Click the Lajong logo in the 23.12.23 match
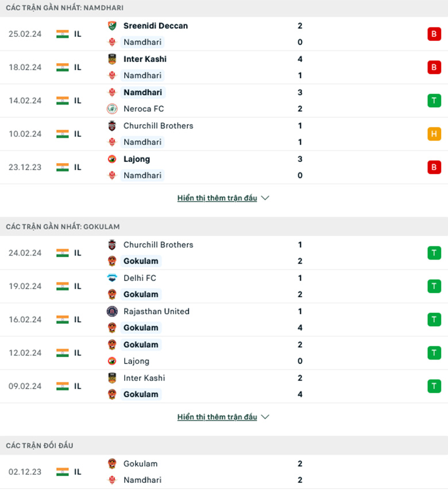The height and width of the screenshot is (495, 448). (x=112, y=159)
